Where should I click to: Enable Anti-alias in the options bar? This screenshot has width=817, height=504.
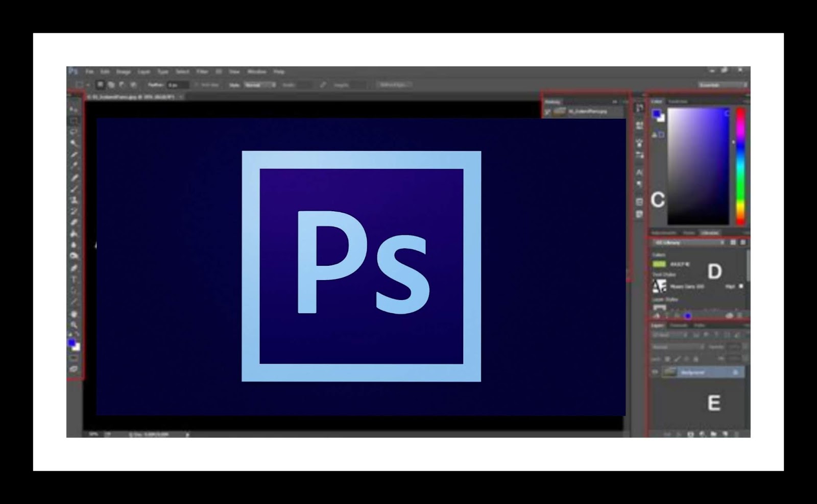click(197, 85)
